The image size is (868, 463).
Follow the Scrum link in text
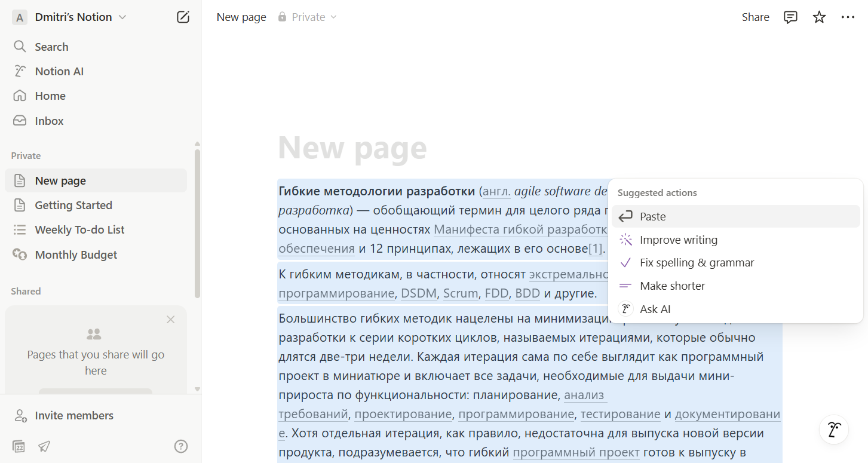pyautogui.click(x=460, y=293)
